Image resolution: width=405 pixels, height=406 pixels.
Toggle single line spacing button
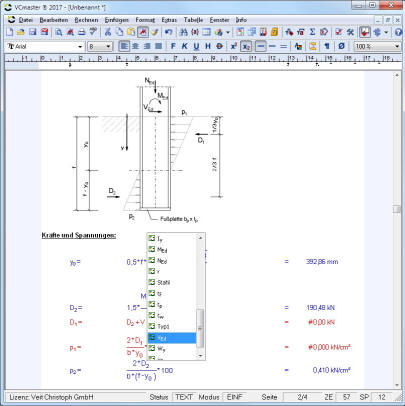click(x=261, y=46)
